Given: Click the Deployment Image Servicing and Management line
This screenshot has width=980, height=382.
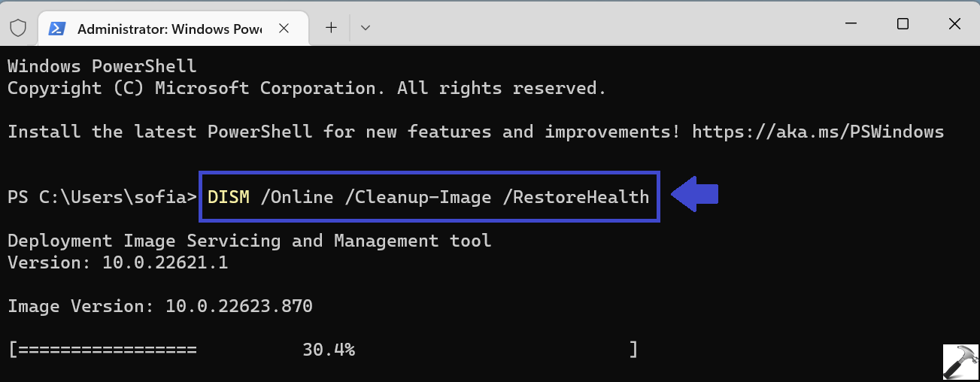Looking at the screenshot, I should coord(249,241).
